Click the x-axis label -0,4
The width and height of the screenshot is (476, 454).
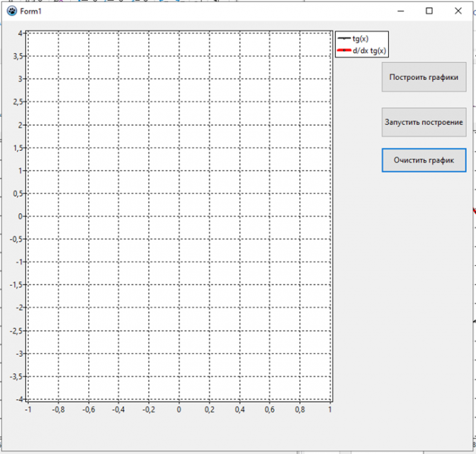coord(119,410)
